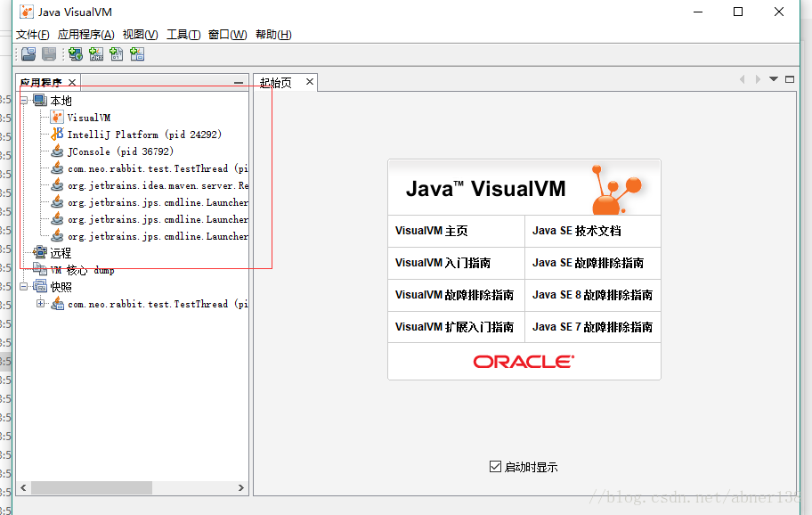Select com.neo.rabbit.test.TestThread under 本地

(x=158, y=168)
